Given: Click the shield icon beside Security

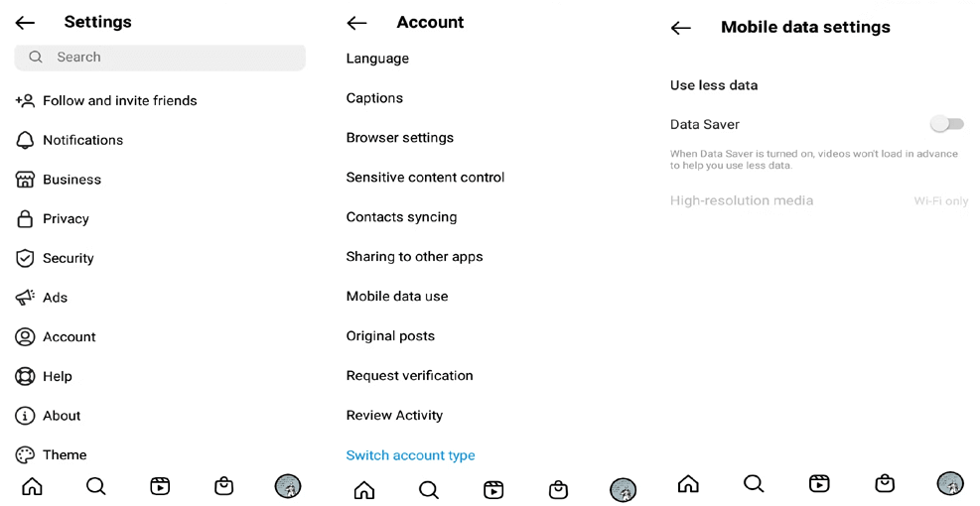Looking at the screenshot, I should (x=25, y=258).
